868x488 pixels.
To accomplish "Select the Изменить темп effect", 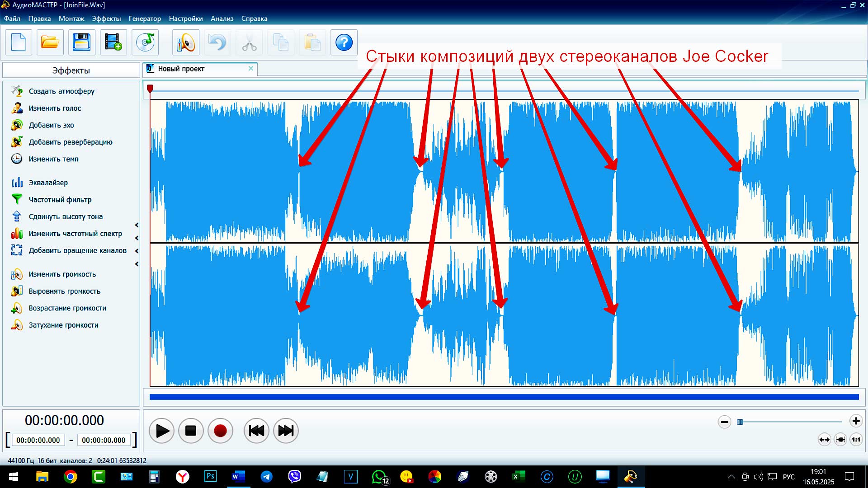I will 53,159.
